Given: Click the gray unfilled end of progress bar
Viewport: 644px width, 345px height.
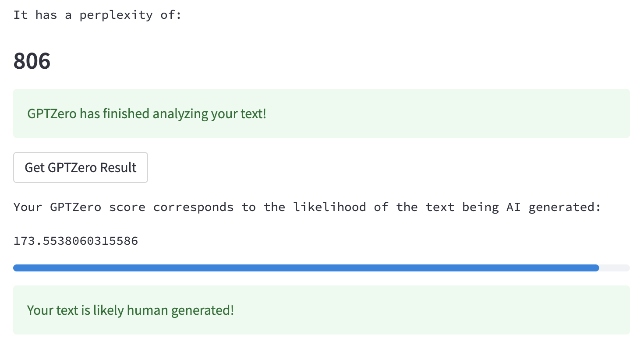Looking at the screenshot, I should click(x=614, y=268).
